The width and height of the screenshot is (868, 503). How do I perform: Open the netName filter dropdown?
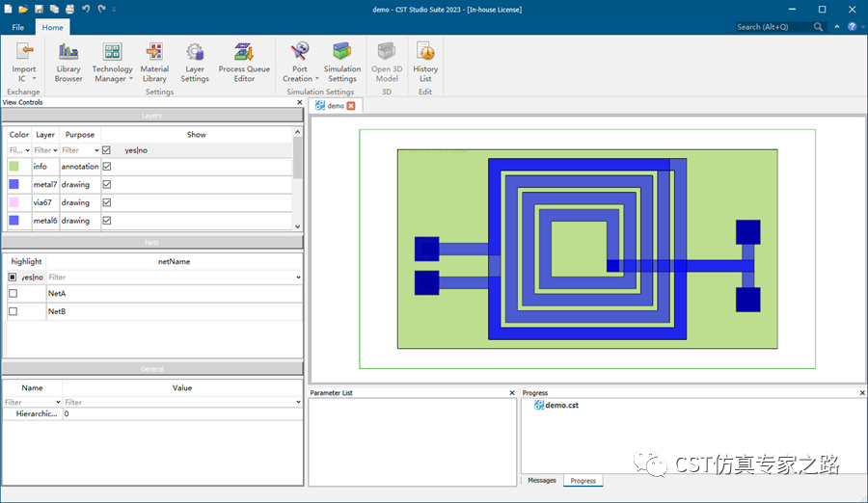click(x=298, y=278)
